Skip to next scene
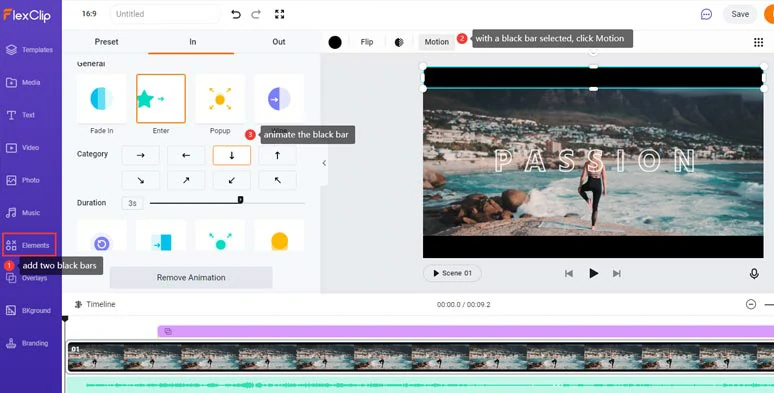 [617, 273]
